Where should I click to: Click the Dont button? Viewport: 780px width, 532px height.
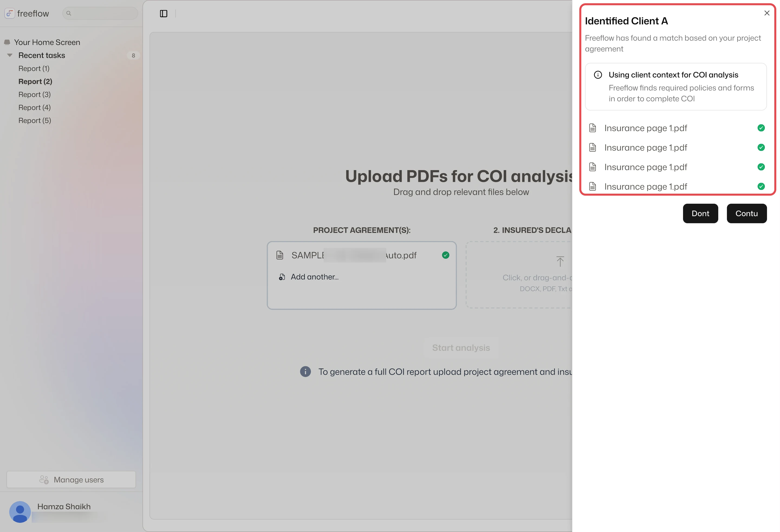click(x=700, y=213)
